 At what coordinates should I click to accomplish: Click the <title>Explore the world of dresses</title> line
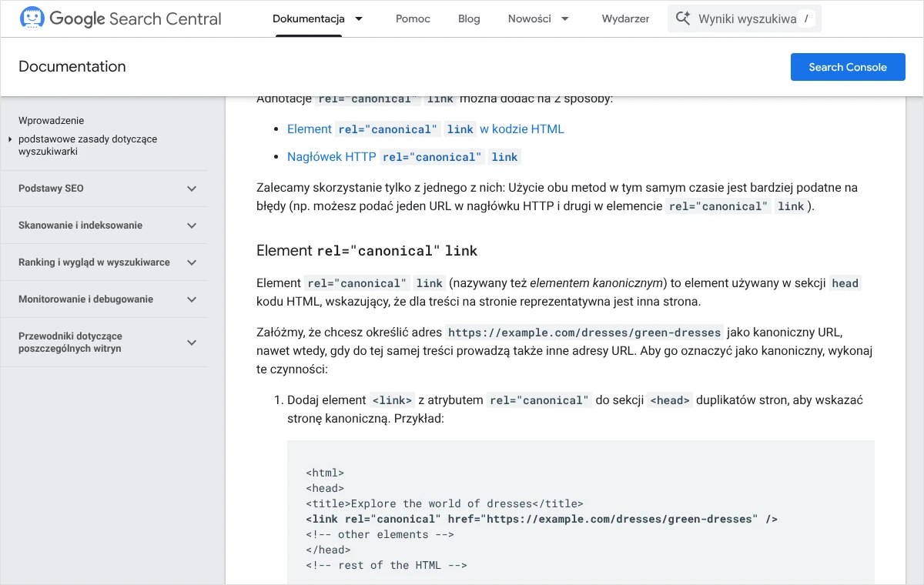coord(444,503)
